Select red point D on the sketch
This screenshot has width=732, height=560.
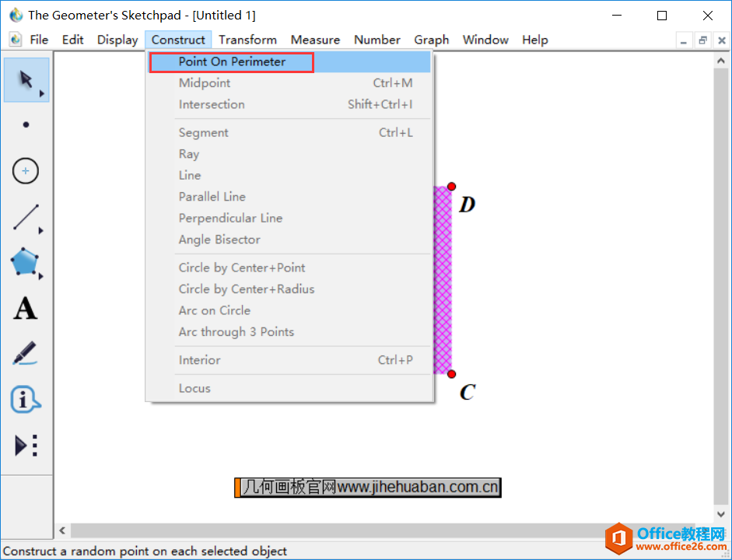point(451,187)
